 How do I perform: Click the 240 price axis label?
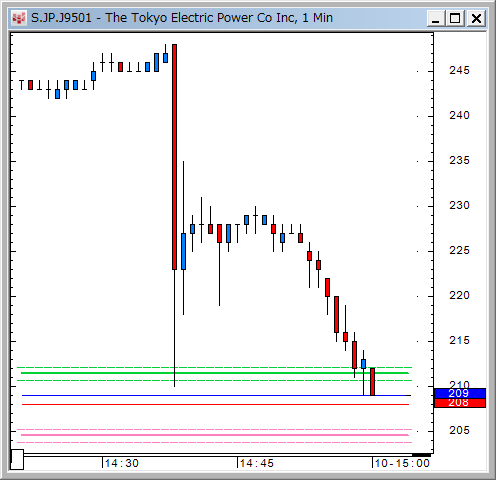(x=459, y=116)
